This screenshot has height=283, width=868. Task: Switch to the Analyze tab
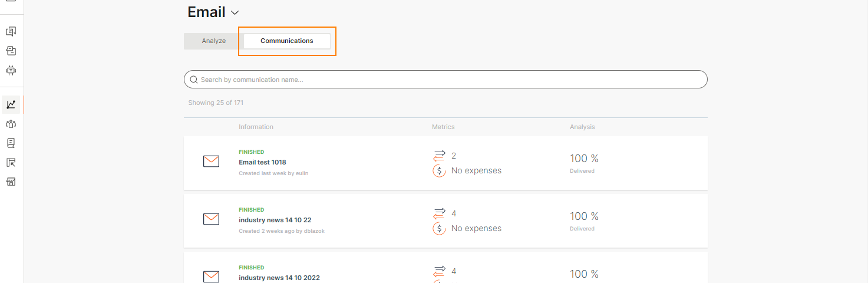[213, 41]
